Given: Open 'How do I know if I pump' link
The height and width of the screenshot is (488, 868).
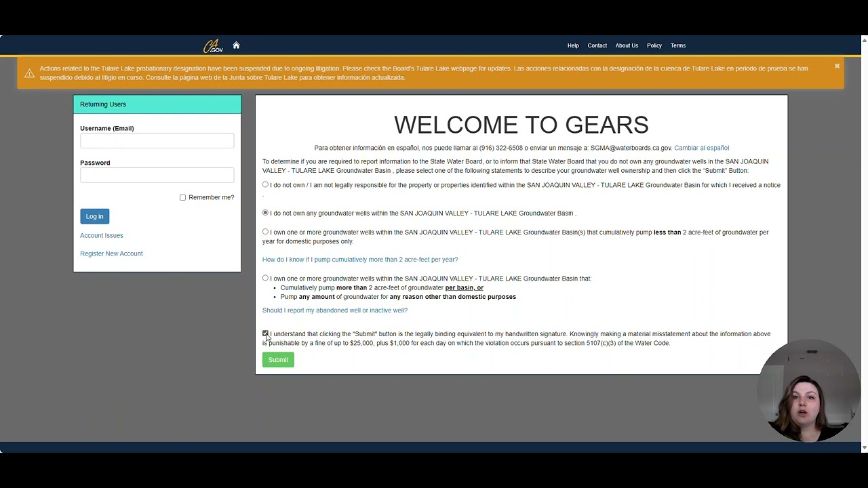Looking at the screenshot, I should 360,260.
